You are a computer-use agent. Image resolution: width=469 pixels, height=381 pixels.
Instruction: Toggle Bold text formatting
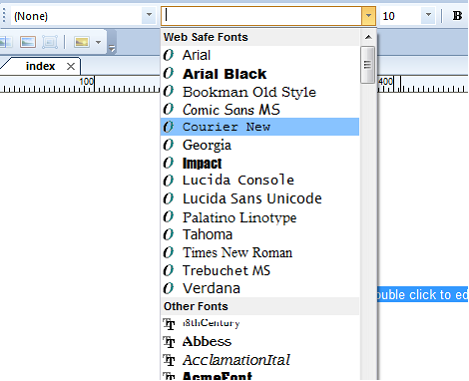[x=457, y=16]
